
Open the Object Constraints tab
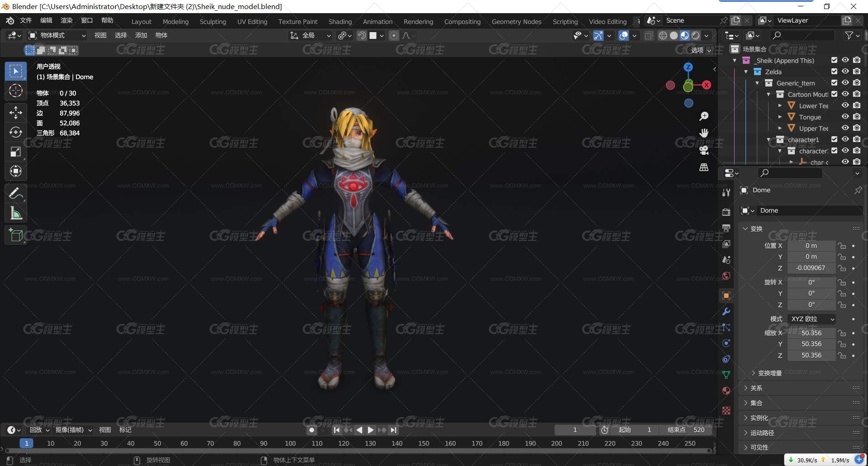(726, 359)
